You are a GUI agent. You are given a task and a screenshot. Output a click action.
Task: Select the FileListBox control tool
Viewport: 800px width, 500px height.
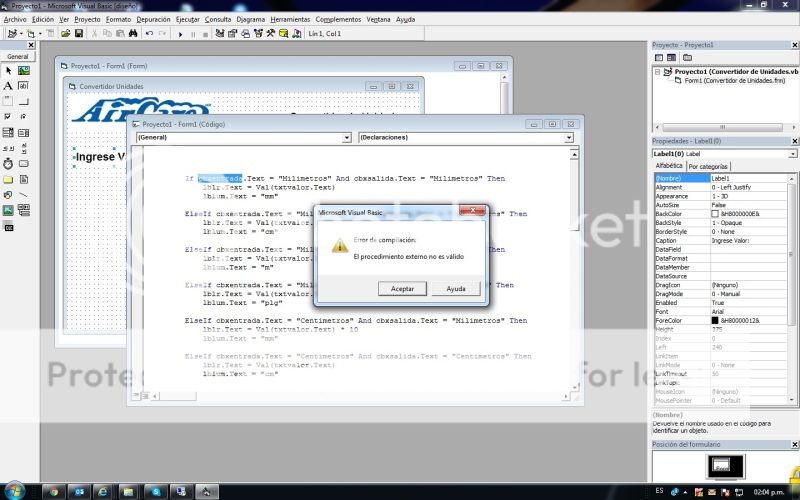pyautogui.click(x=23, y=180)
